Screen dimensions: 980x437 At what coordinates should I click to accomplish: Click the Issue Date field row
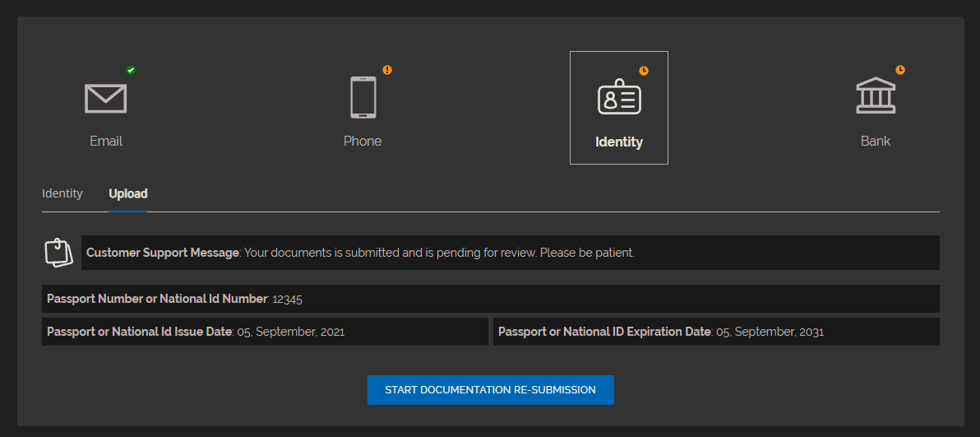[x=265, y=332]
